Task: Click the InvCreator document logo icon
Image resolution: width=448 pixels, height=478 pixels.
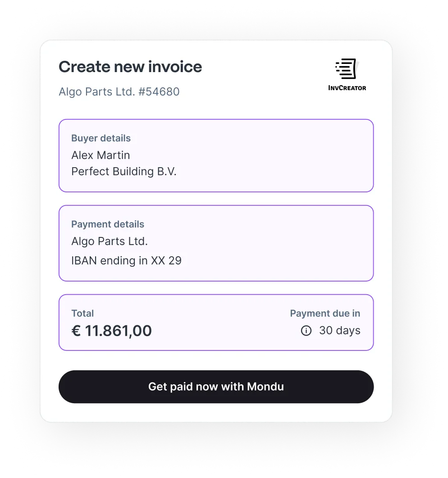Action: pyautogui.click(x=346, y=68)
